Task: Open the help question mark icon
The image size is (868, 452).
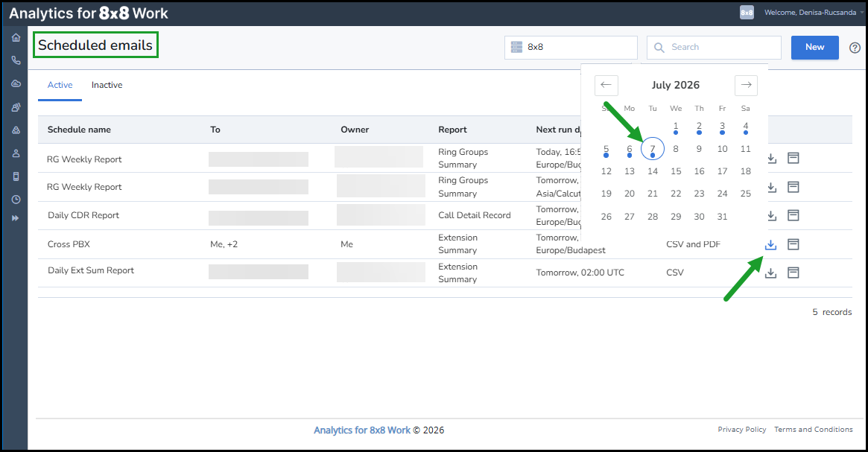Action: [855, 48]
